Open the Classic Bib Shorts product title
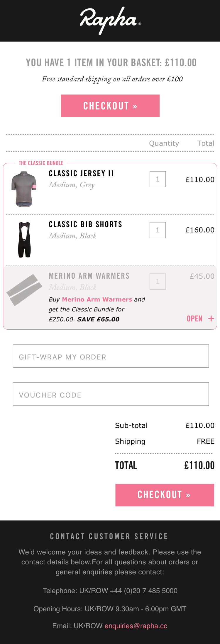The width and height of the screenshot is (220, 644). click(85, 225)
